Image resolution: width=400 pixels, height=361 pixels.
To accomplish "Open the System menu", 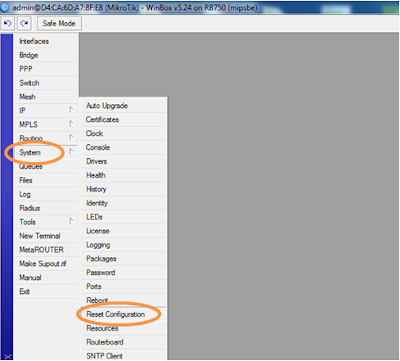I will (46, 152).
